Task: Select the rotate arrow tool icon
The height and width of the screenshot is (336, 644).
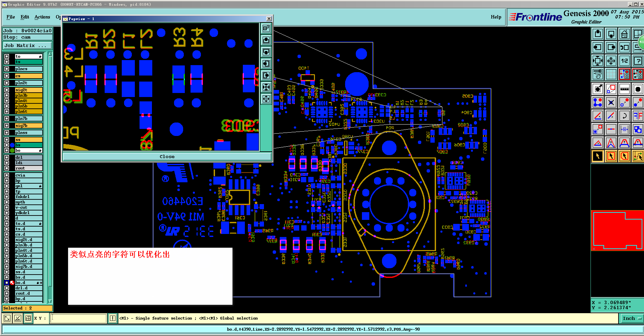Action: click(624, 116)
